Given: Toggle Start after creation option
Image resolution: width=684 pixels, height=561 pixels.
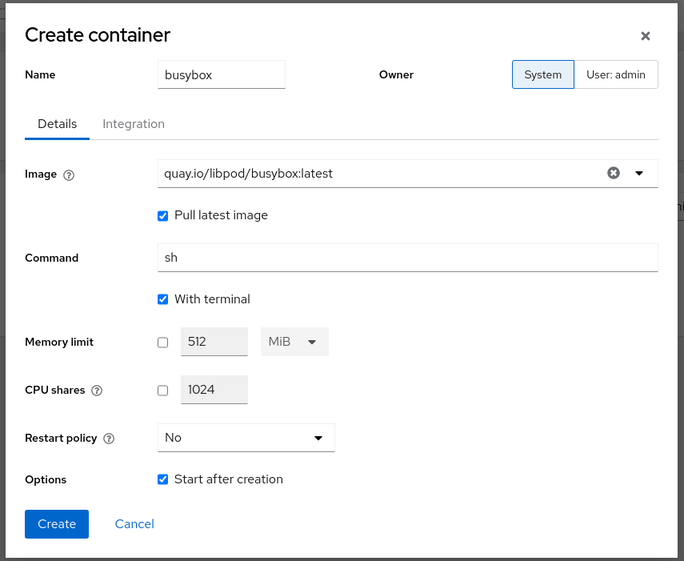Looking at the screenshot, I should coord(163,480).
